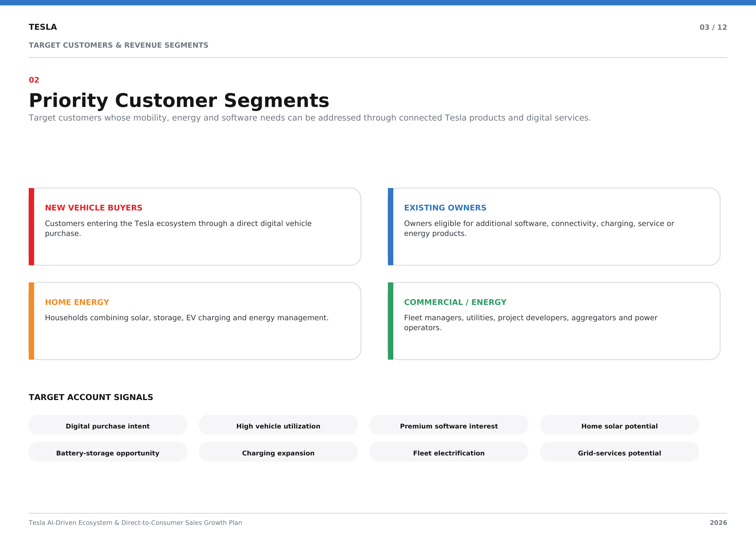Click the Premium software interest pill
The width and height of the screenshot is (756, 535).
pos(449,425)
